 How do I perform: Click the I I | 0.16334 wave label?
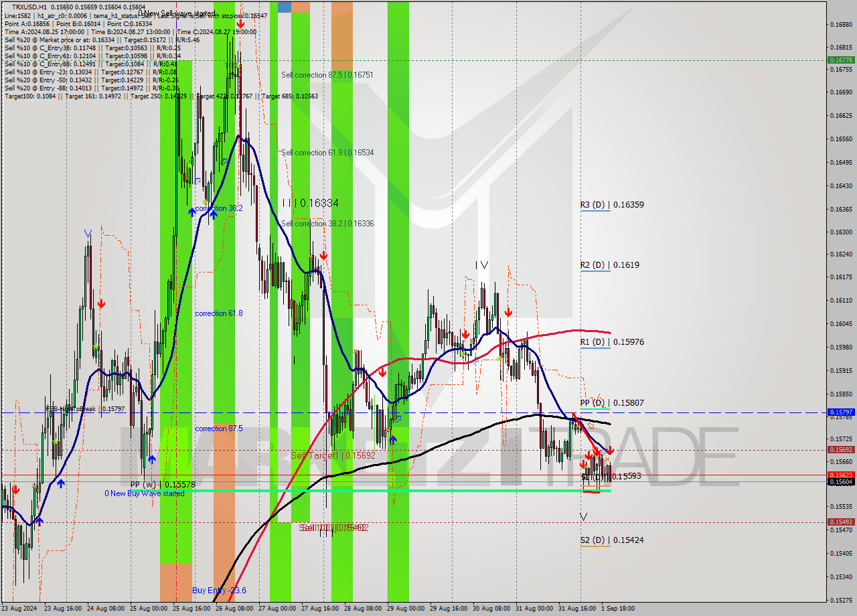(310, 202)
